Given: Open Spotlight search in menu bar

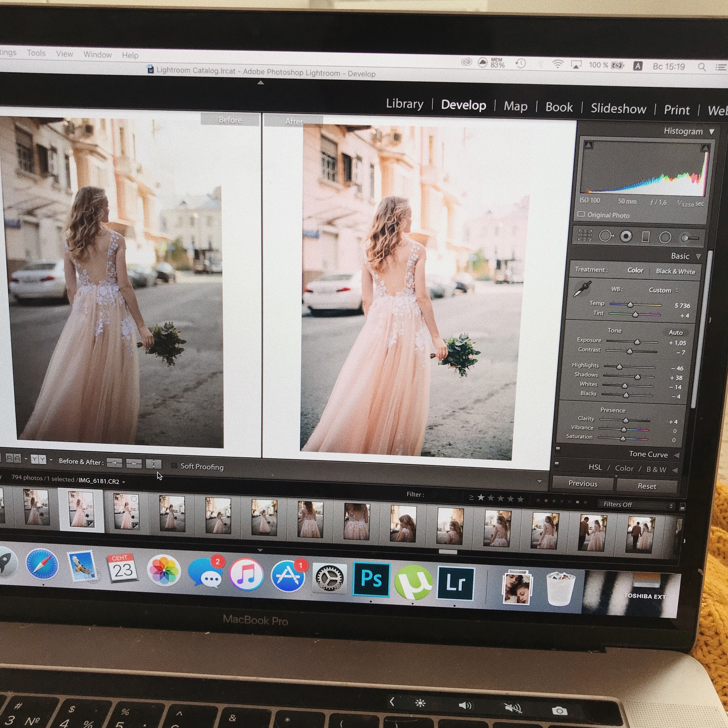Looking at the screenshot, I should [x=702, y=67].
